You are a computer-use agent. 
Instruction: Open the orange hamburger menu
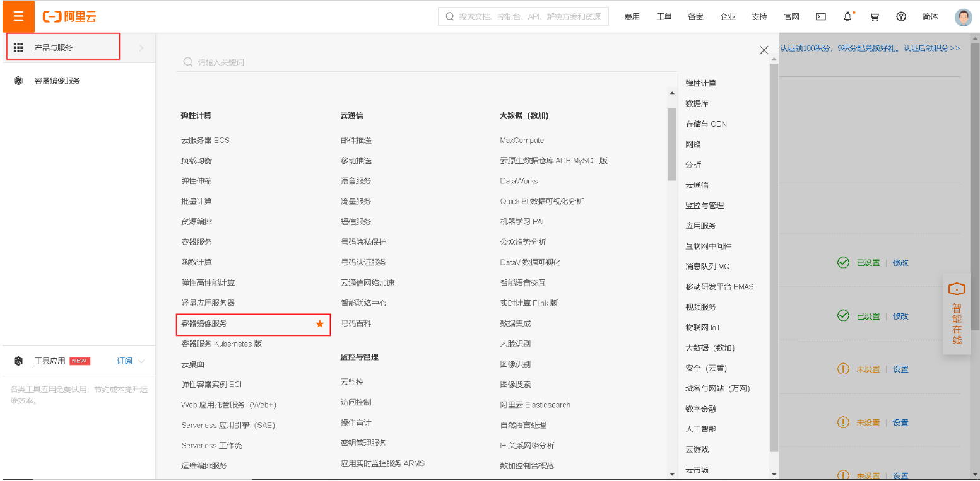(18, 16)
